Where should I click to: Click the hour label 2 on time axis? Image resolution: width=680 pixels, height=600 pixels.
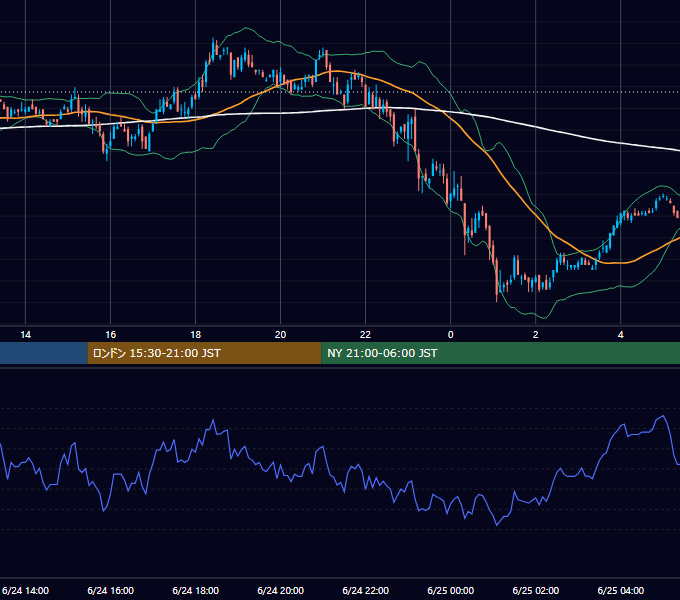click(536, 335)
